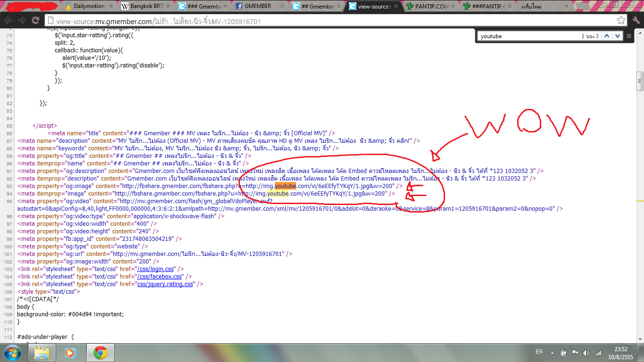Viewport: 644px width, 362px height.
Task: Close the Bangkok BRT tab
Action: [167, 7]
